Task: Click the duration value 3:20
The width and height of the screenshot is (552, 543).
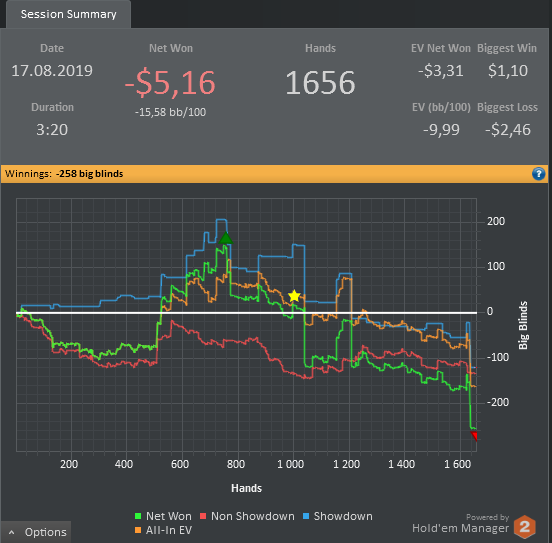Action: pos(52,130)
